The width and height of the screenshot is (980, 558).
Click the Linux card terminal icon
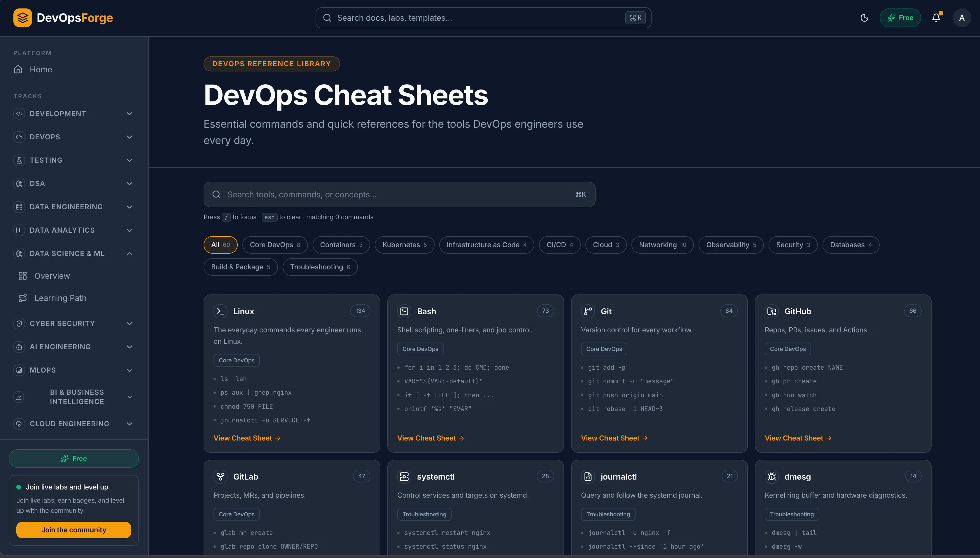tap(220, 311)
